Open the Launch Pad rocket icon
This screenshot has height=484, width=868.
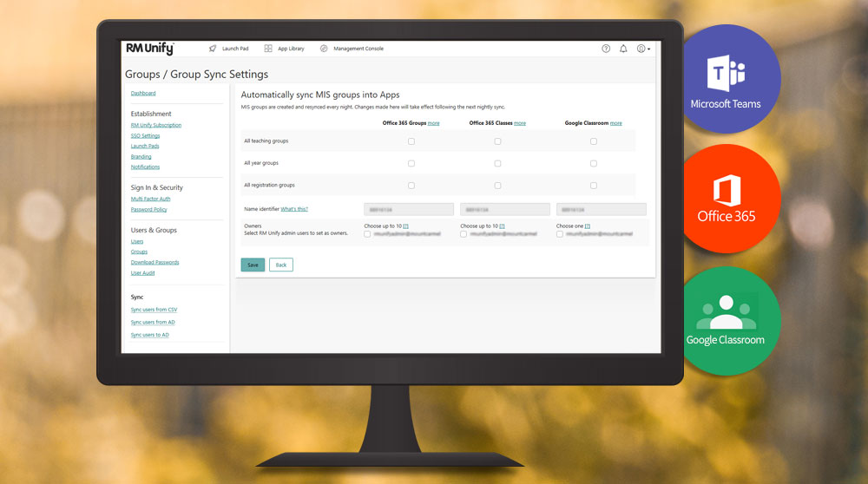pyautogui.click(x=213, y=49)
